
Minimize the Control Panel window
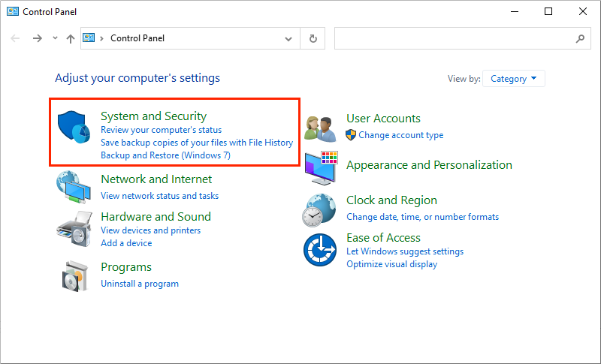coord(515,11)
